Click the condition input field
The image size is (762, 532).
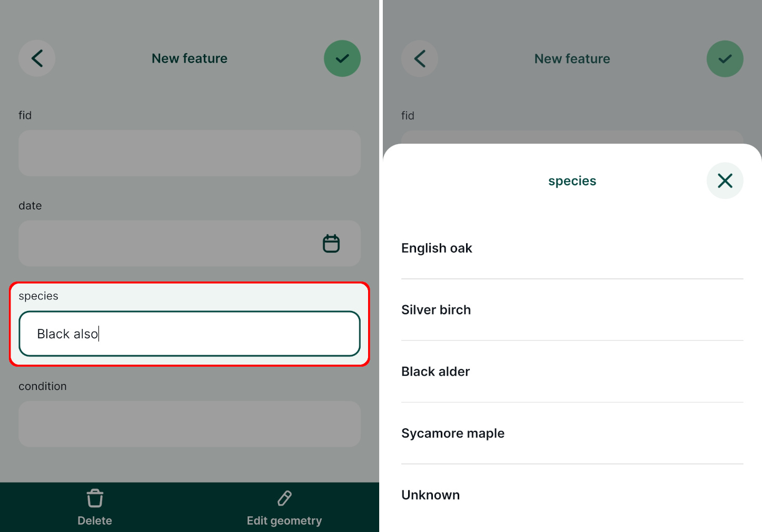tap(190, 424)
